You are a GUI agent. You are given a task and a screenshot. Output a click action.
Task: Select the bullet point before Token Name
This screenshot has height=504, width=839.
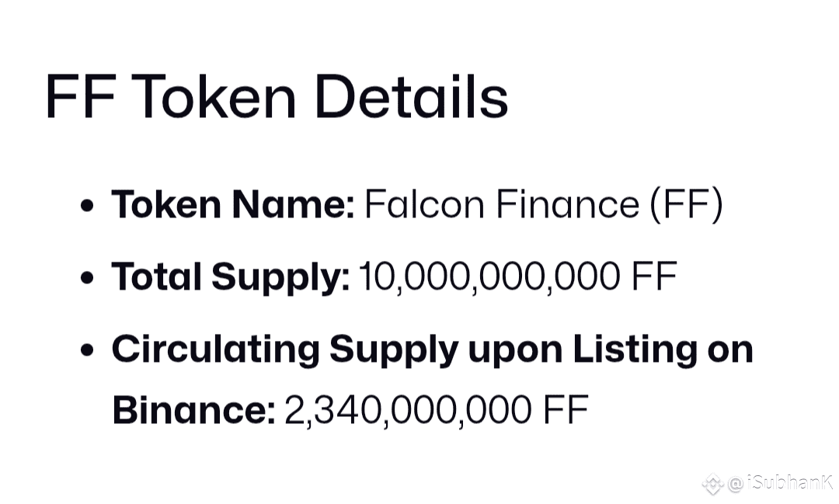pos(87,206)
